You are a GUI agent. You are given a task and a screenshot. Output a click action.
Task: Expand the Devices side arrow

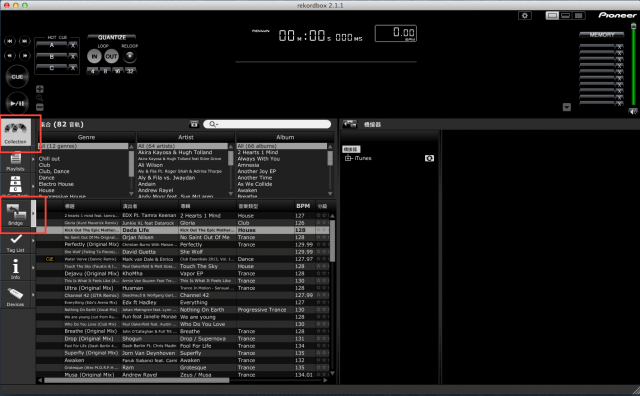(x=33, y=295)
